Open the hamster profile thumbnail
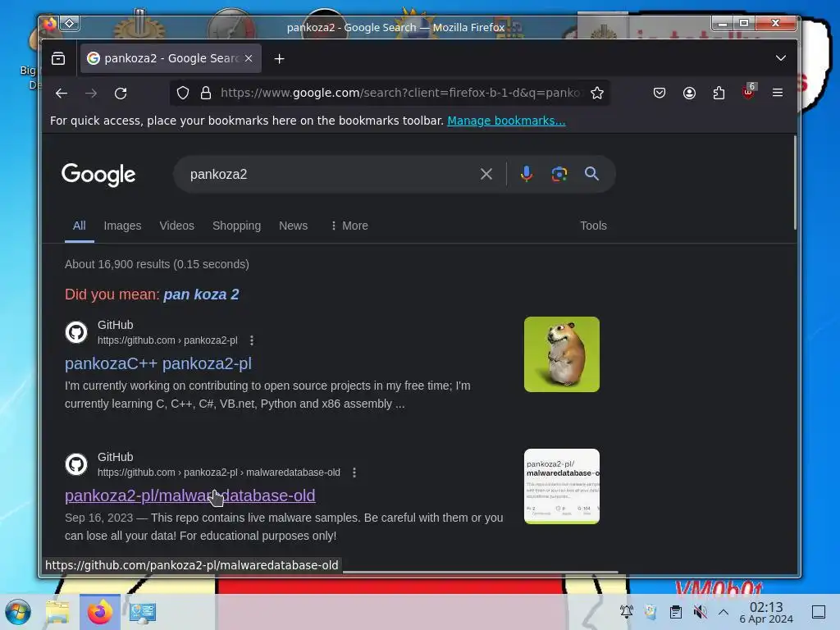Image resolution: width=840 pixels, height=630 pixels. (x=561, y=354)
